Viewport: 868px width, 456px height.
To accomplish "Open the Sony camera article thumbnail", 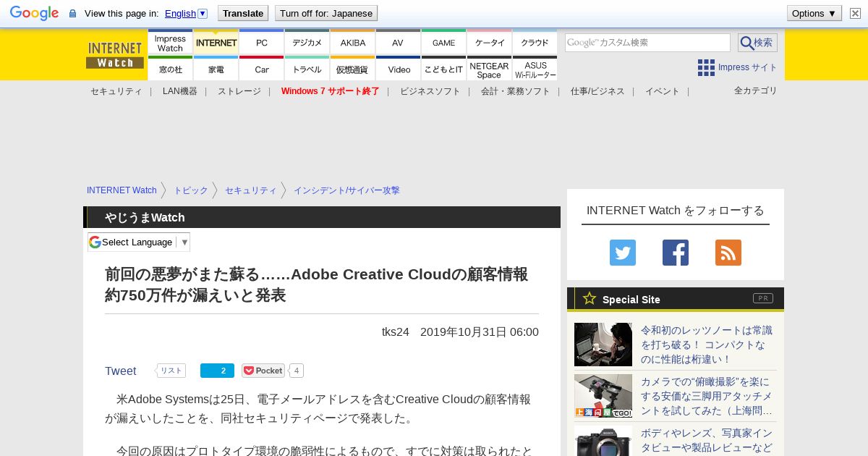I will (603, 441).
